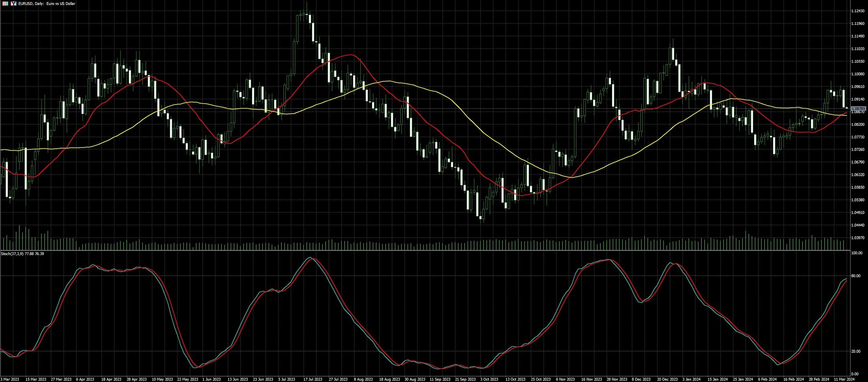Select the 6 Nov 2023 date label
Image resolution: width=868 pixels, height=382 pixels.
565,379
